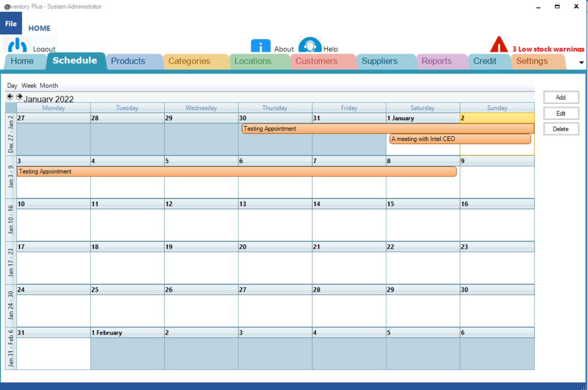Go to next month with forward arrow
The image size is (588, 390).
[x=19, y=97]
